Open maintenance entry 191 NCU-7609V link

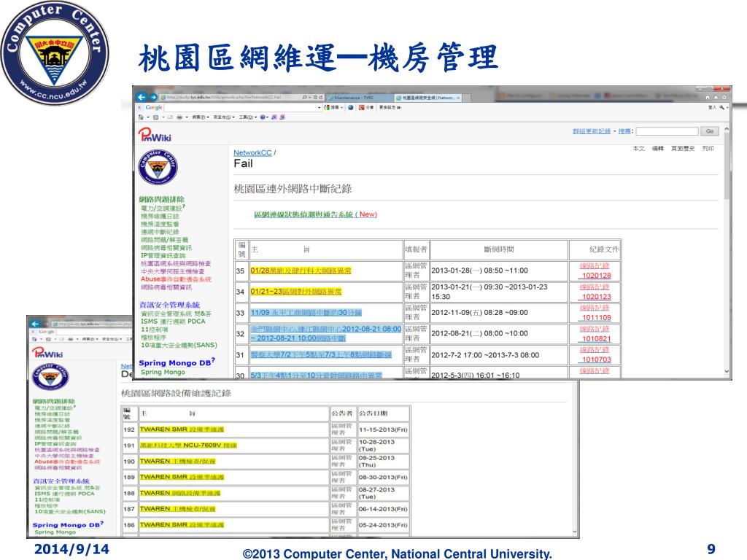[188, 446]
